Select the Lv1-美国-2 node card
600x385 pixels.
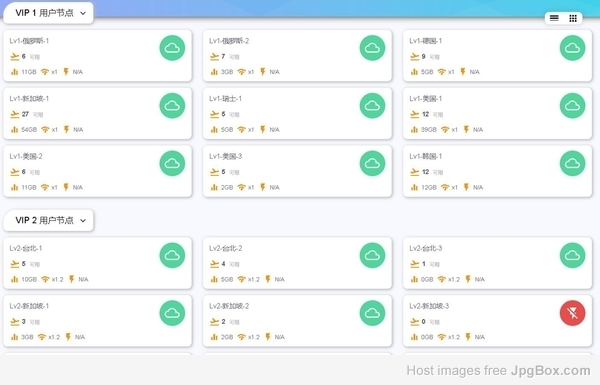pos(98,171)
